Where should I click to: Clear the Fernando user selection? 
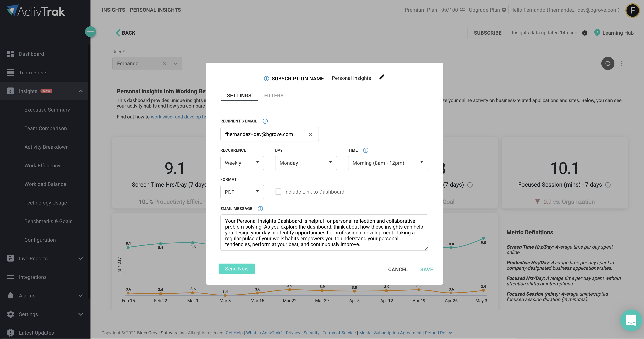click(164, 63)
